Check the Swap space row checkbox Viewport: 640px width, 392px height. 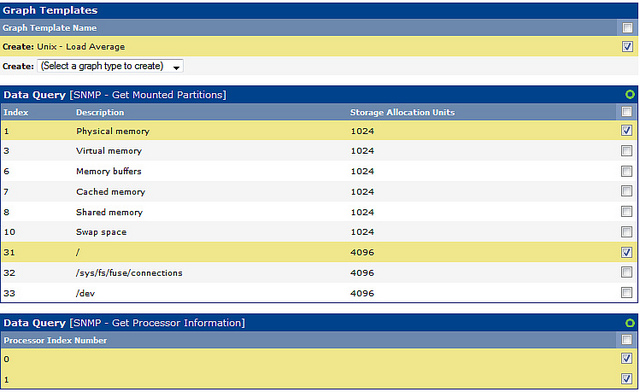(x=626, y=232)
